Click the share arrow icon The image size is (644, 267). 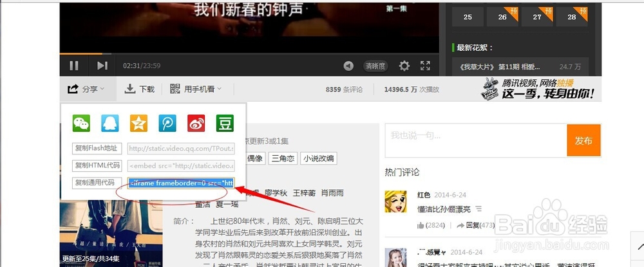tap(73, 89)
